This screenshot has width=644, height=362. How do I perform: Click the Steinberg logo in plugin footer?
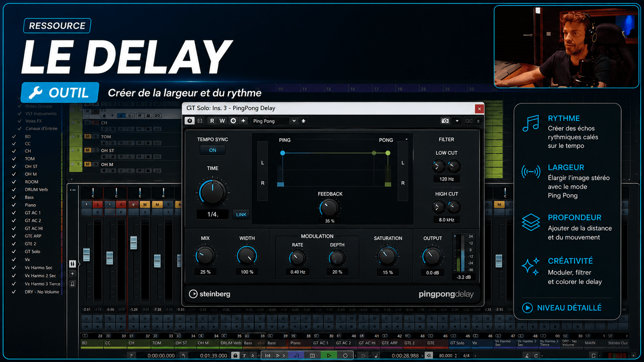[x=210, y=294]
